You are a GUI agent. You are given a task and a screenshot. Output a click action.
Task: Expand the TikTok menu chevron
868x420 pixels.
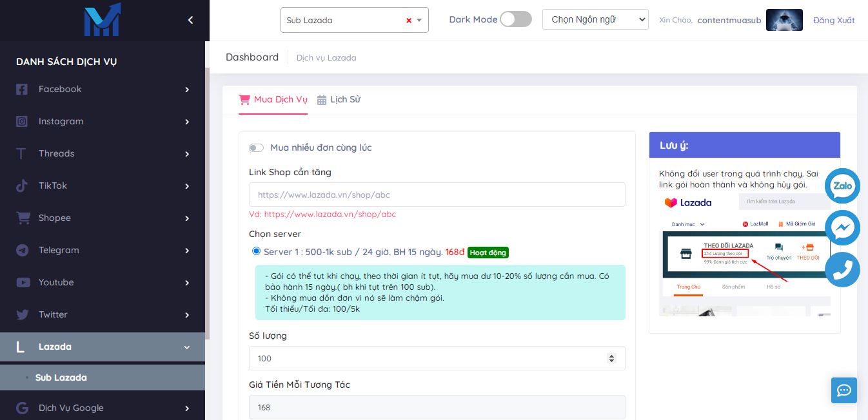coord(187,186)
